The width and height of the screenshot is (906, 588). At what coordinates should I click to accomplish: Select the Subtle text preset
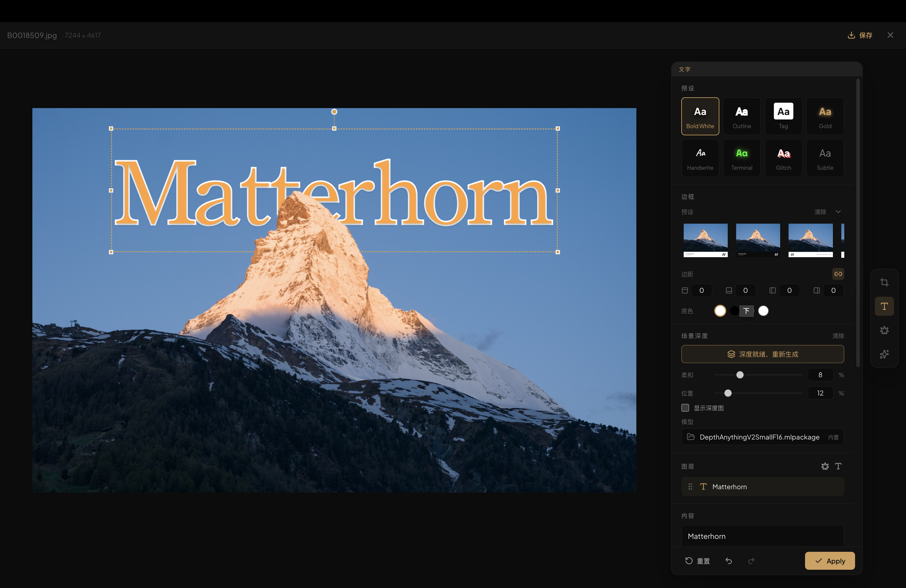[x=825, y=158]
